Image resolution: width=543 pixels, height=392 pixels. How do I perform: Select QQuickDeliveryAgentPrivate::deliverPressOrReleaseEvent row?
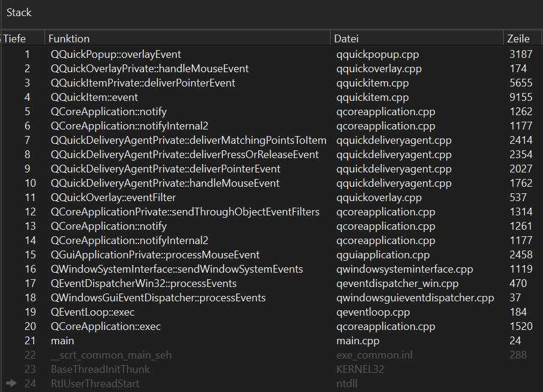[x=271, y=155]
